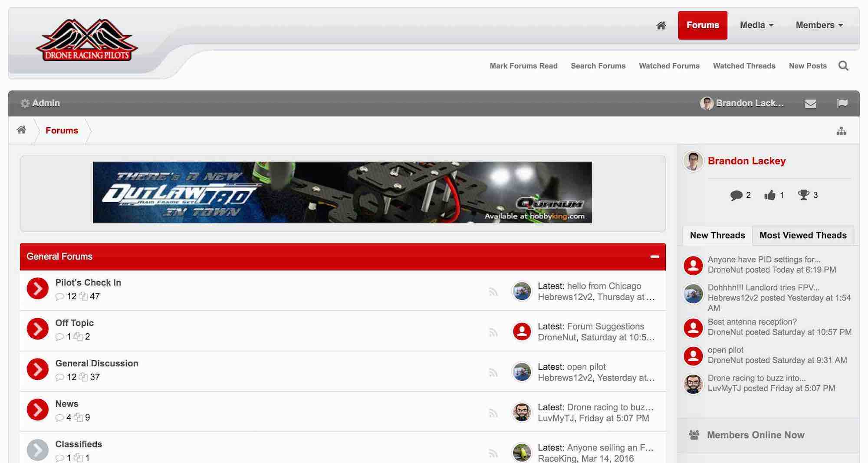This screenshot has width=868, height=463.
Task: Open 'Anyone selling an F...' Classifieds post
Action: (610, 447)
